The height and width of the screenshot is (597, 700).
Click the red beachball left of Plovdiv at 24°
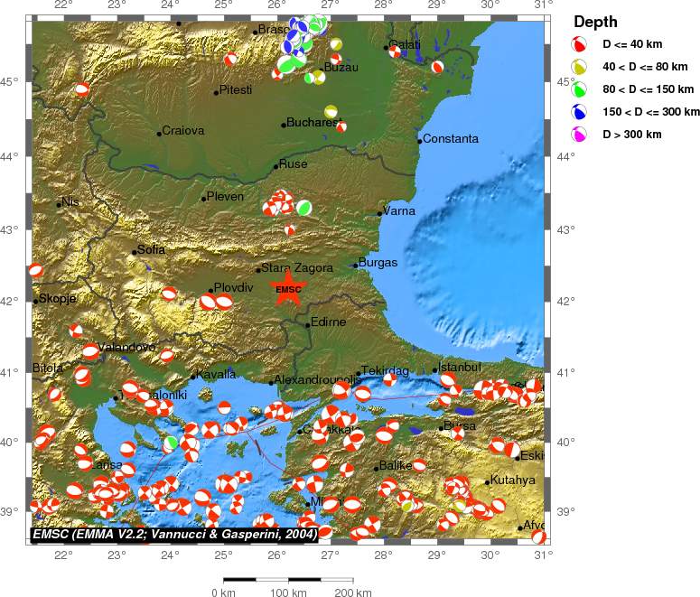click(169, 294)
